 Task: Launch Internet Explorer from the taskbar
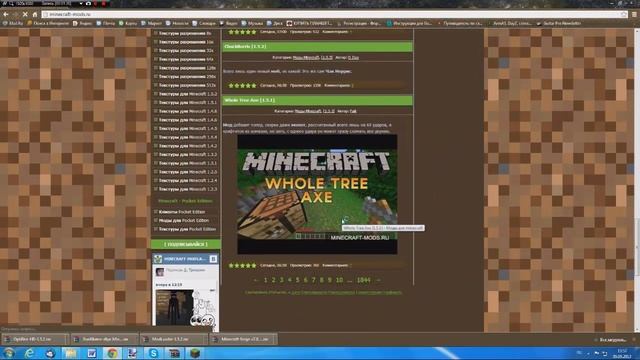[29, 353]
